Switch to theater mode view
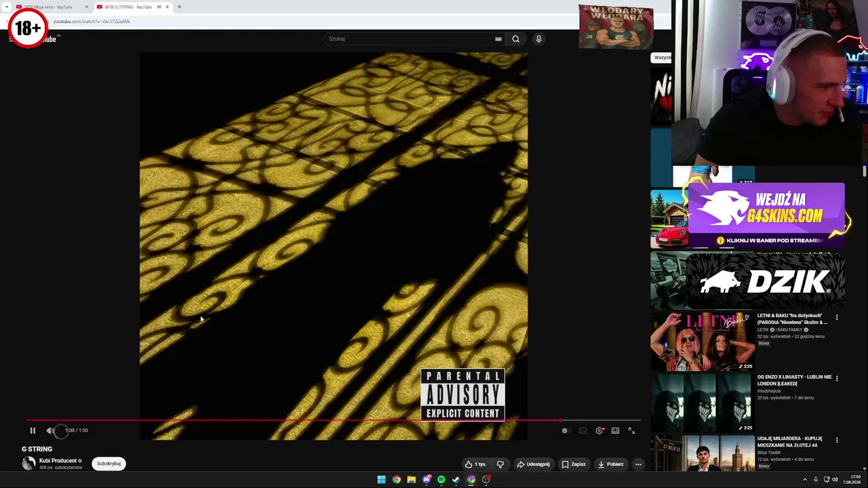This screenshot has height=488, width=868. tap(615, 430)
